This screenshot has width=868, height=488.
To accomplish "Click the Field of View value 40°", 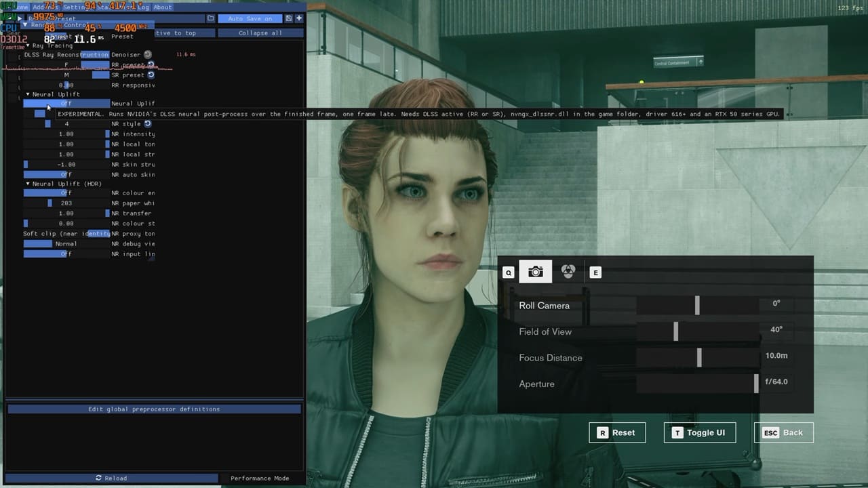I will tap(776, 329).
